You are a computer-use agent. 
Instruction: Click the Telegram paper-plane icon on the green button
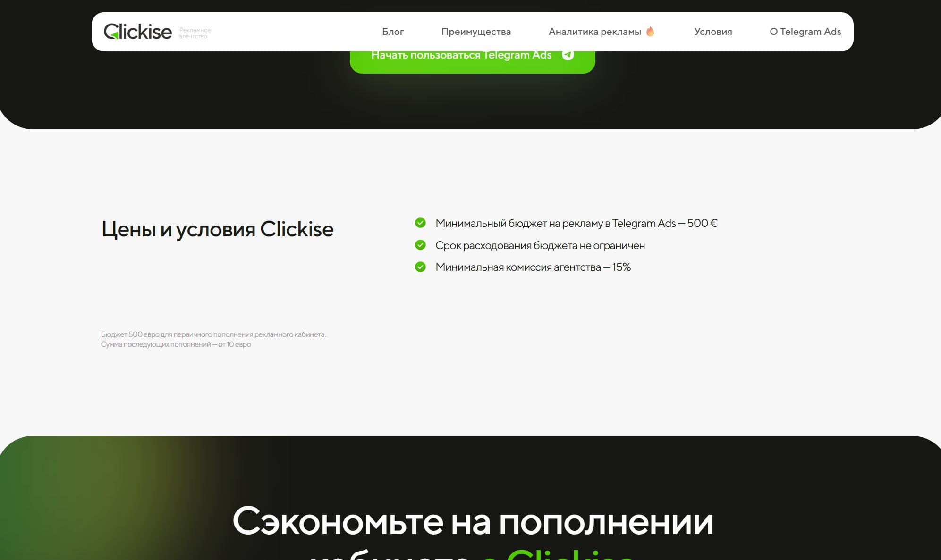pos(568,55)
